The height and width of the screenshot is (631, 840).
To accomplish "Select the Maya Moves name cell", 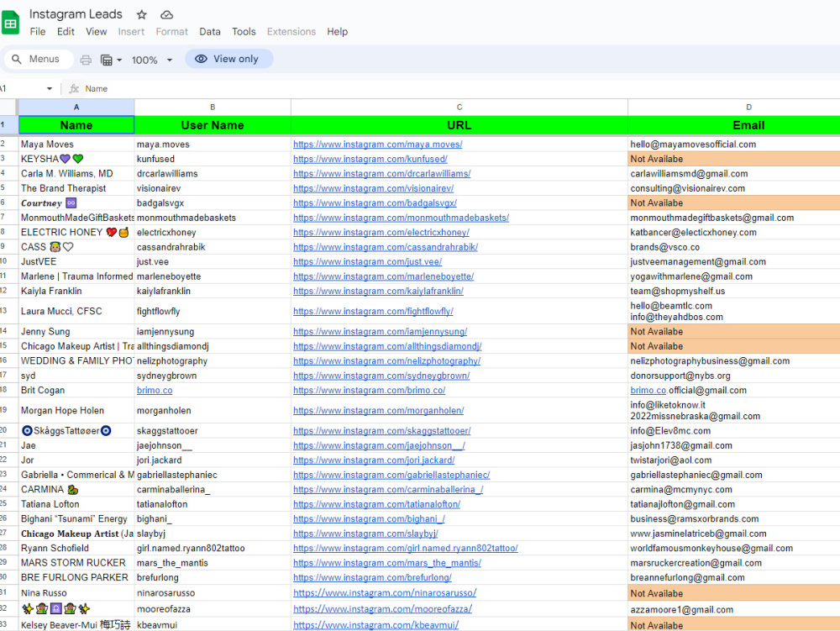I will [x=76, y=144].
